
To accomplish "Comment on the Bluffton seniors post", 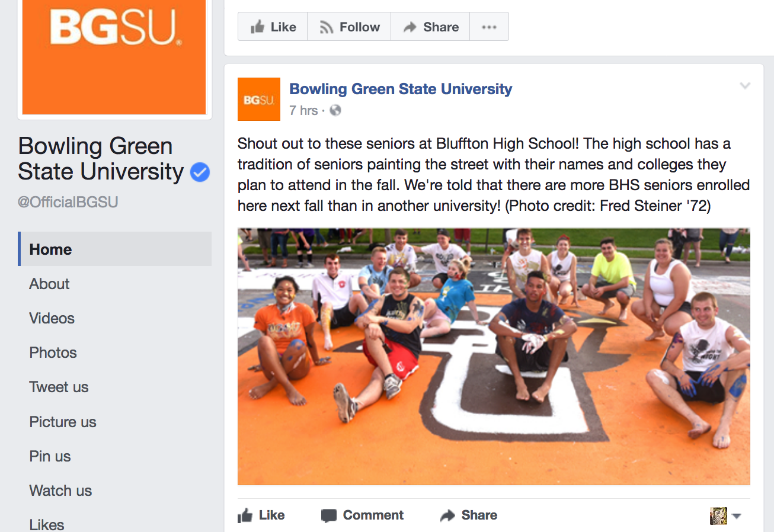I will pyautogui.click(x=362, y=515).
